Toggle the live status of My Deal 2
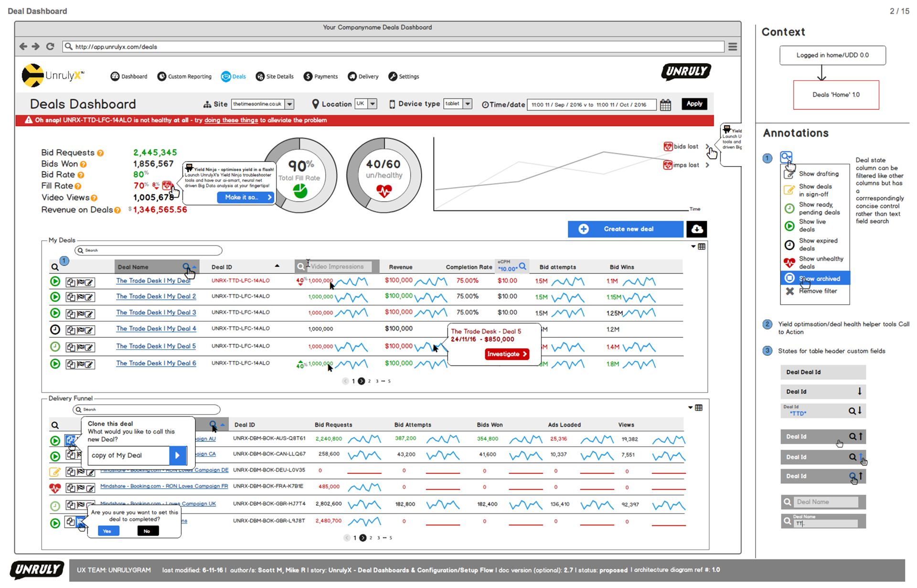Viewport: 917px width, 588px height. point(55,297)
